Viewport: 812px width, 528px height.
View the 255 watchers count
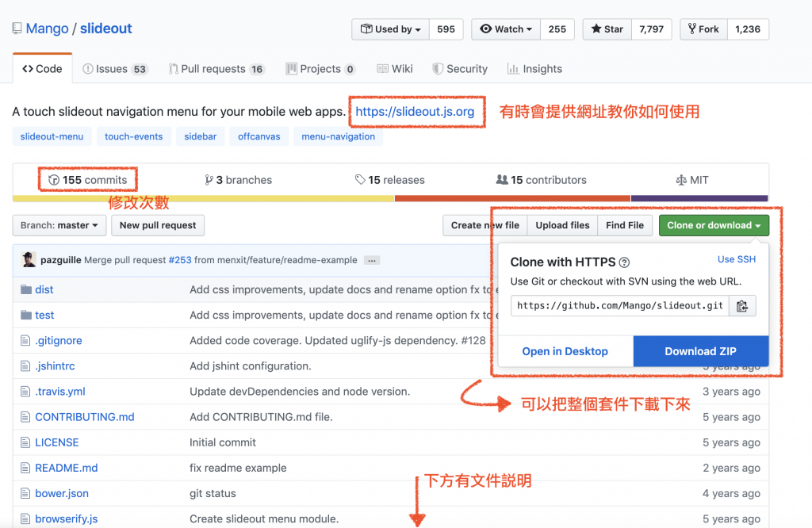pos(557,29)
